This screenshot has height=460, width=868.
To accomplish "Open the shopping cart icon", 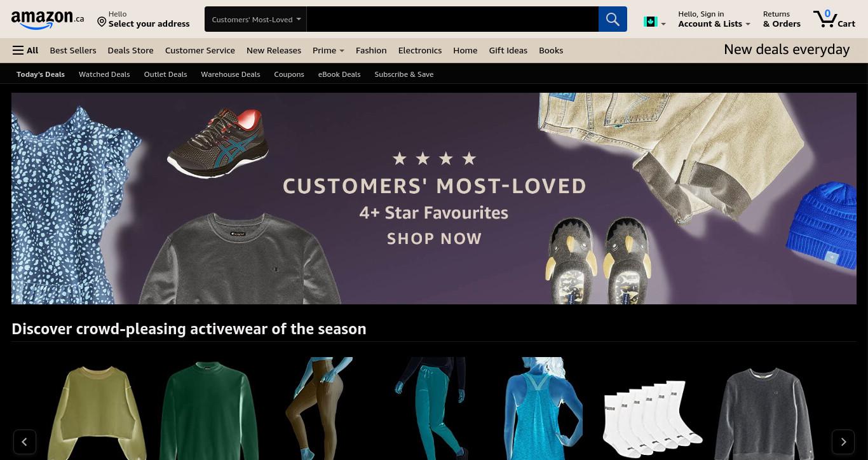I will tap(834, 18).
